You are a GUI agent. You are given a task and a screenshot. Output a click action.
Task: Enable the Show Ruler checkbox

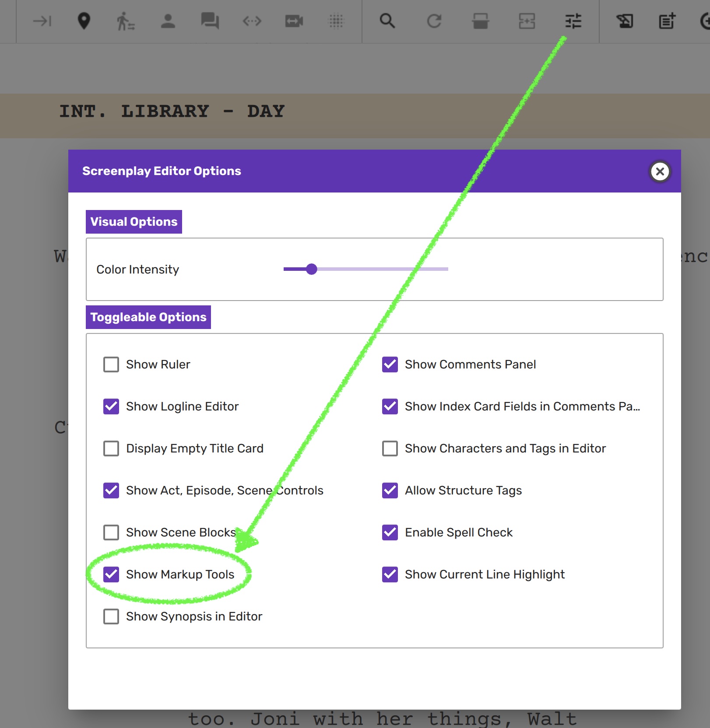pyautogui.click(x=111, y=364)
